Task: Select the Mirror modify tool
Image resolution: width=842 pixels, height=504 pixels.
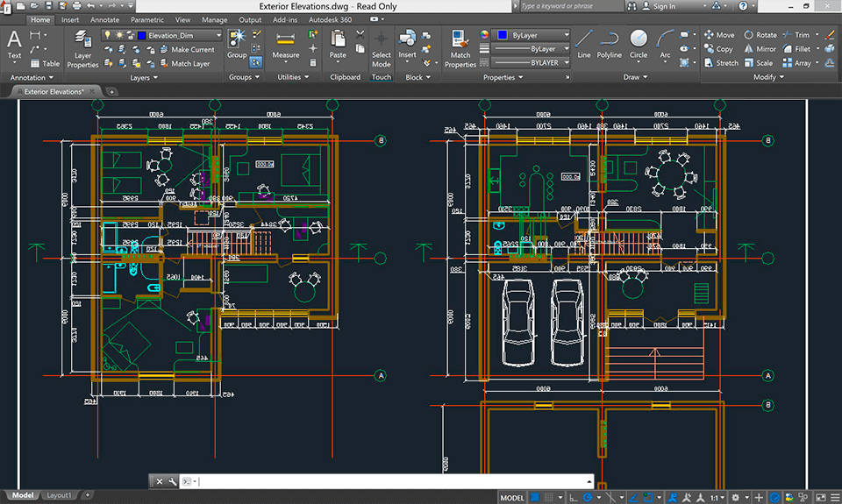Action: point(760,49)
